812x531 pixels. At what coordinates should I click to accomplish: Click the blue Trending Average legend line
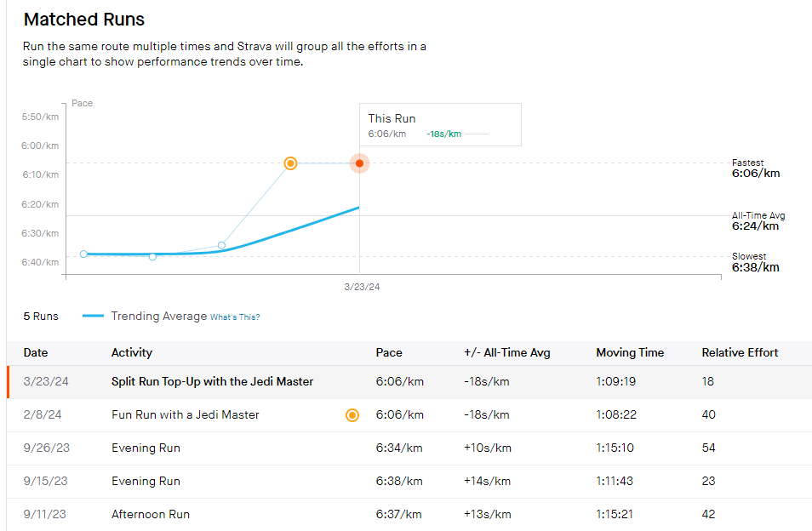(94, 316)
